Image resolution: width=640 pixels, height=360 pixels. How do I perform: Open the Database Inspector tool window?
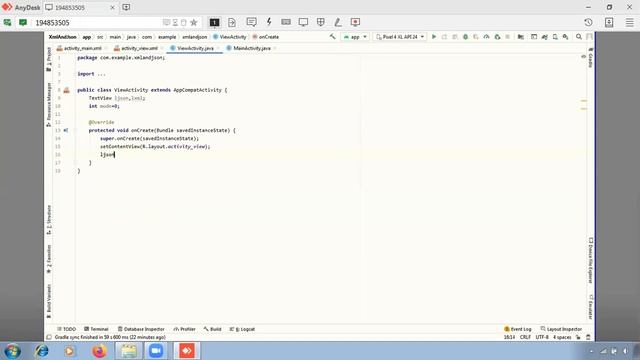click(141, 329)
